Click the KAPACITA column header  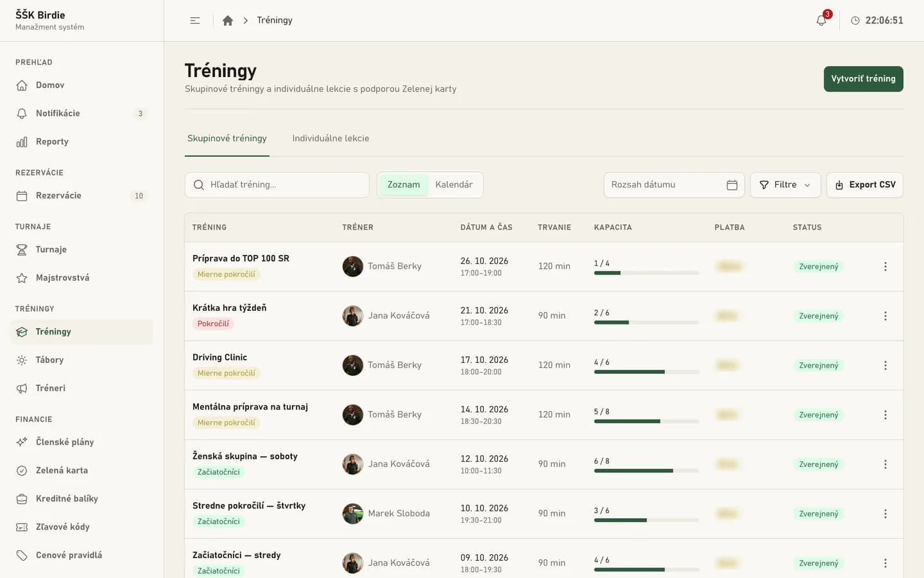click(x=613, y=227)
